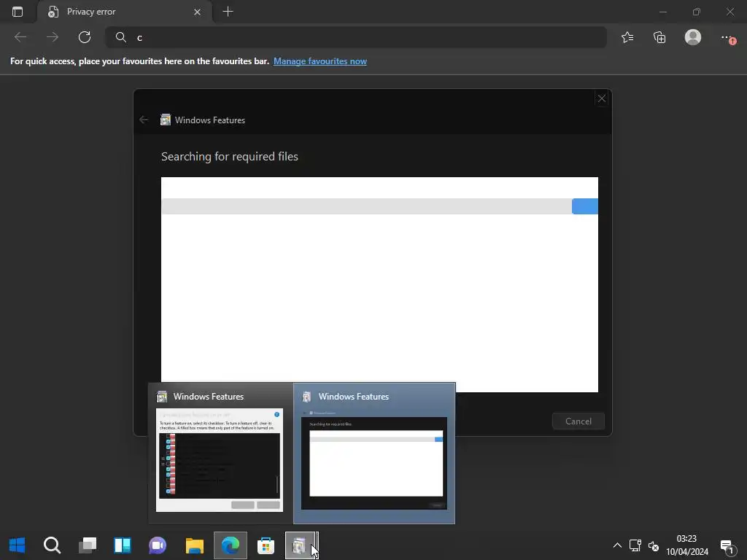This screenshot has width=747, height=560.
Task: Go back in Windows Features wizard
Action: tap(144, 120)
